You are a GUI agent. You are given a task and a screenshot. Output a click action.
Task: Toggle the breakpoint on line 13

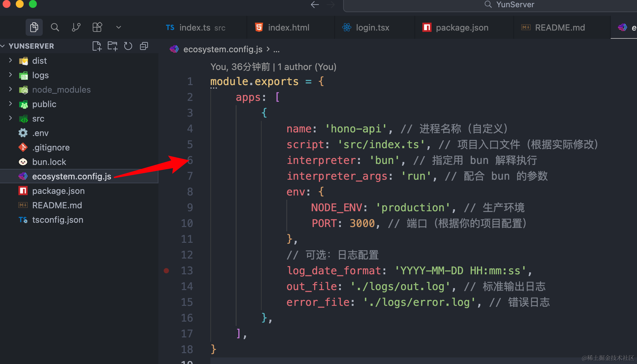coord(167,271)
